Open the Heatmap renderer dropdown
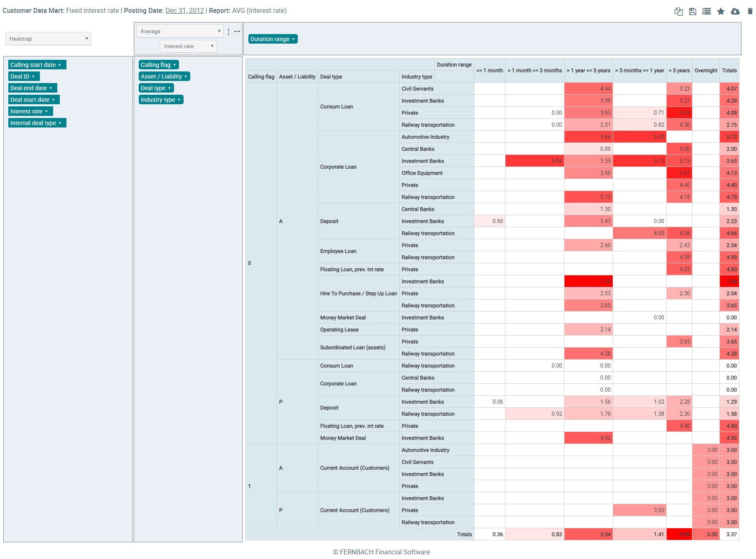 (x=48, y=39)
